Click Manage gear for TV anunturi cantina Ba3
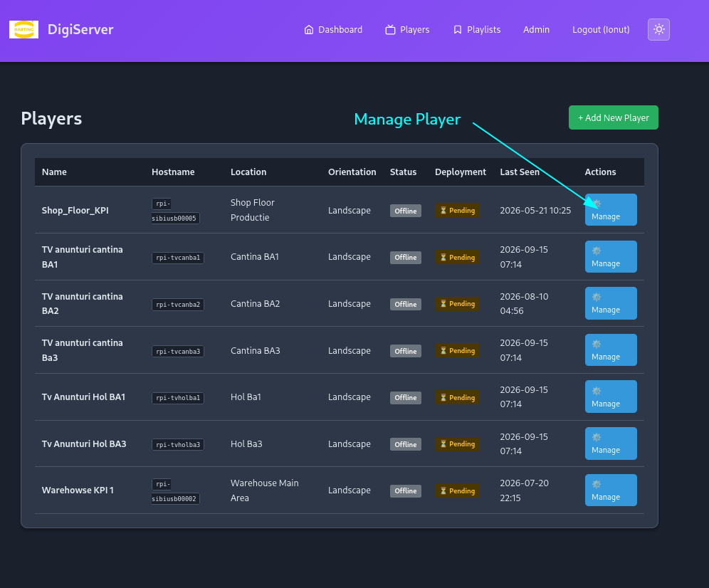The width and height of the screenshot is (709, 588). 597,344
